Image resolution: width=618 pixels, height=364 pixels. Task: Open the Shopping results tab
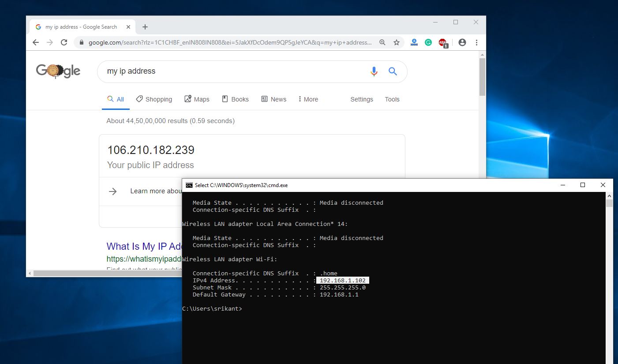coord(154,99)
